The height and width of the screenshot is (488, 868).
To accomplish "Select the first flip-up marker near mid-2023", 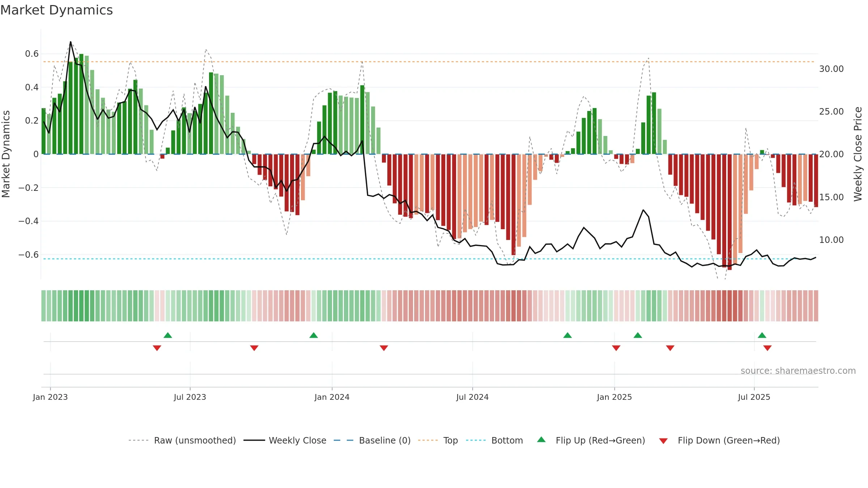I will [168, 335].
